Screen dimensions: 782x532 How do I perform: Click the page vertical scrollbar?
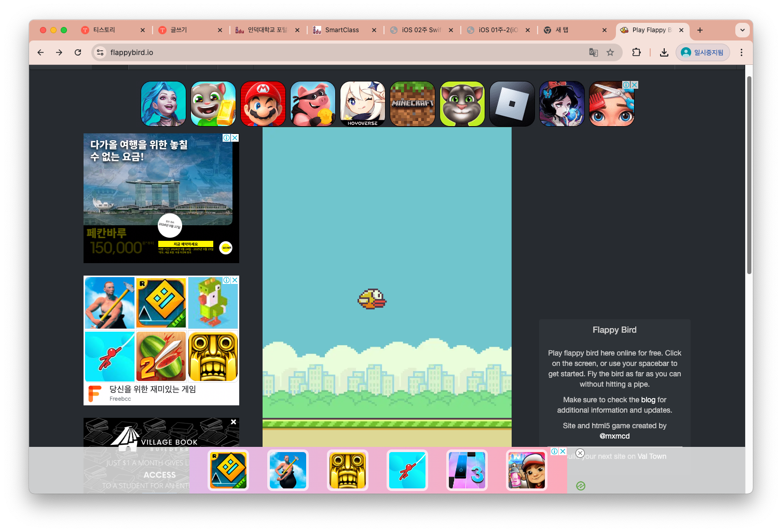tap(749, 175)
